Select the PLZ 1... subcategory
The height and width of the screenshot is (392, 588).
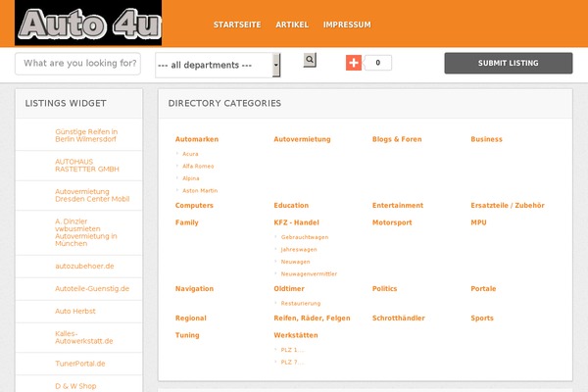point(292,350)
